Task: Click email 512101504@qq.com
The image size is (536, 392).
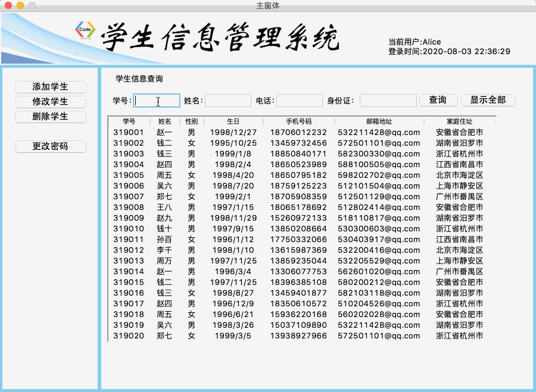Action: tap(379, 186)
